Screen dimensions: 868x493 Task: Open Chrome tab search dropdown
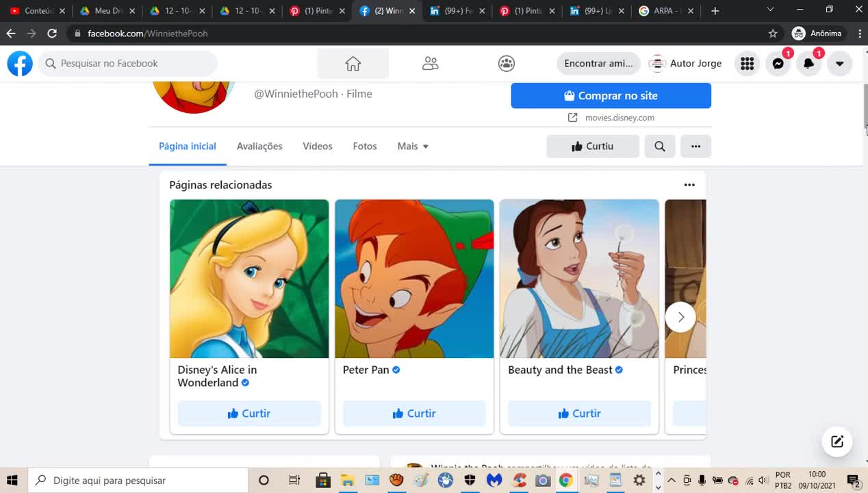point(770,10)
